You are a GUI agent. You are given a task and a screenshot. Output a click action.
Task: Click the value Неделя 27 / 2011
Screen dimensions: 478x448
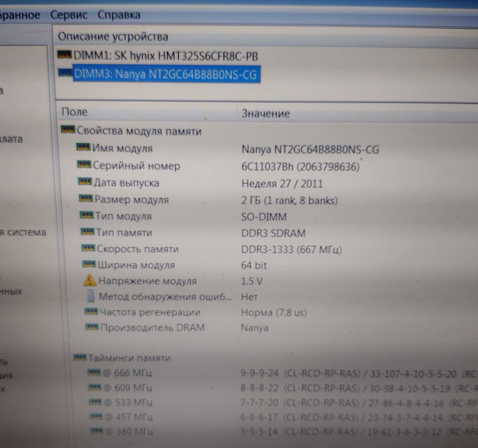click(282, 184)
